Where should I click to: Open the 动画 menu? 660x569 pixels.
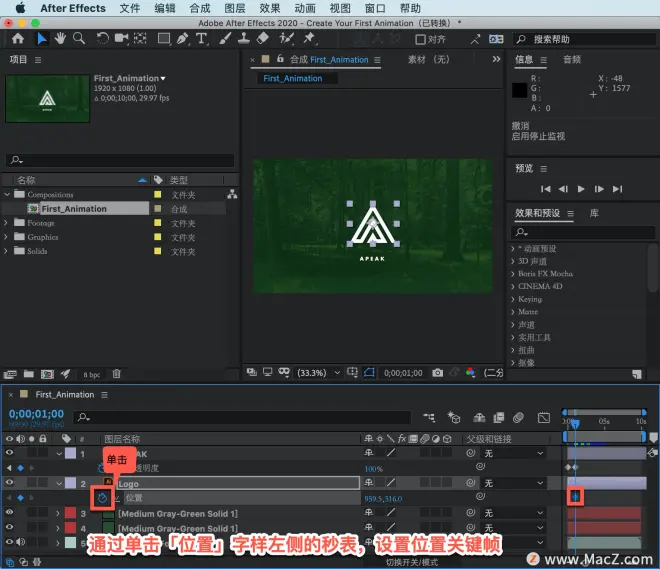coord(305,8)
